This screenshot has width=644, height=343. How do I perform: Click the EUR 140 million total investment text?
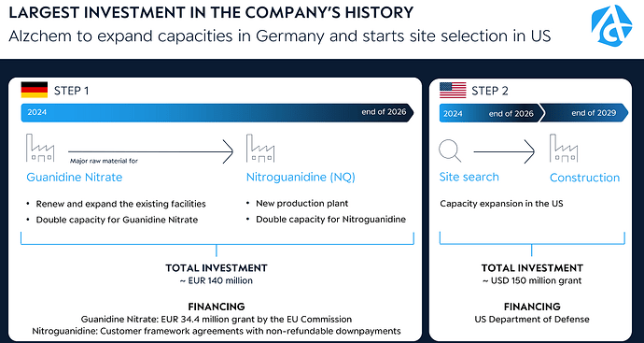click(217, 281)
